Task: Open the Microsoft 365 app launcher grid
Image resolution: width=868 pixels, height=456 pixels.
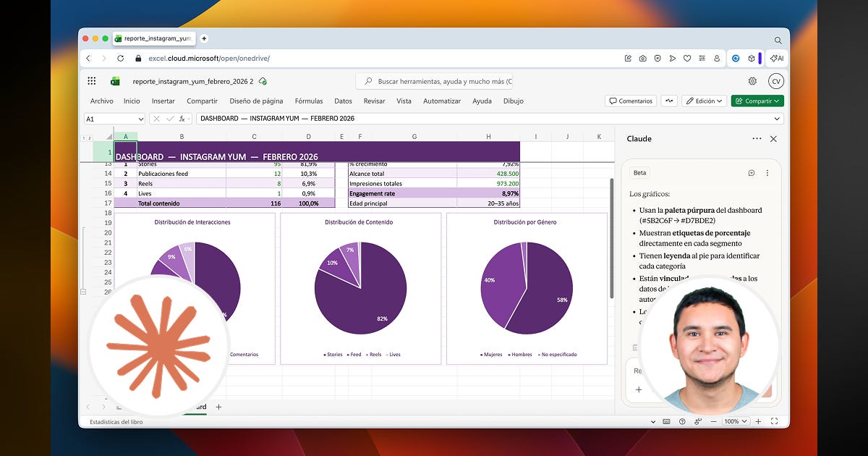Action: (92, 81)
